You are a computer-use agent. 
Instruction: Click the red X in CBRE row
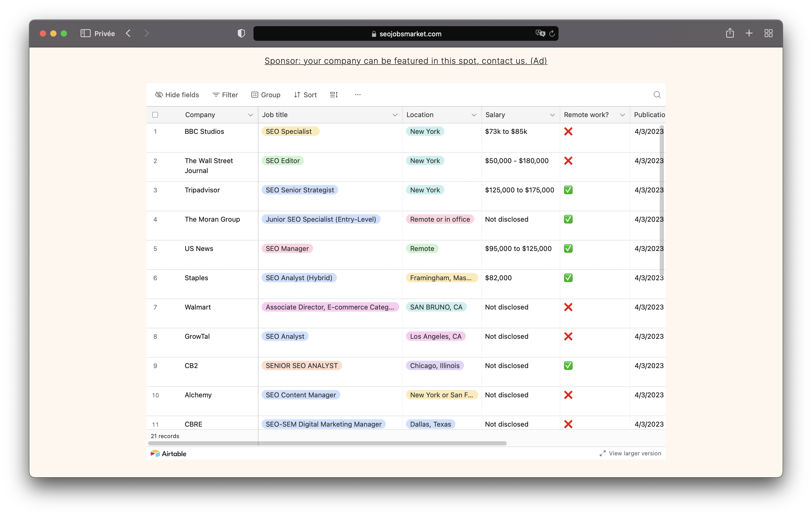568,424
